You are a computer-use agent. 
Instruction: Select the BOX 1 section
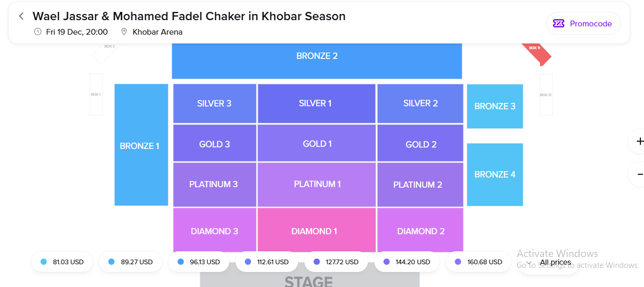pos(96,94)
